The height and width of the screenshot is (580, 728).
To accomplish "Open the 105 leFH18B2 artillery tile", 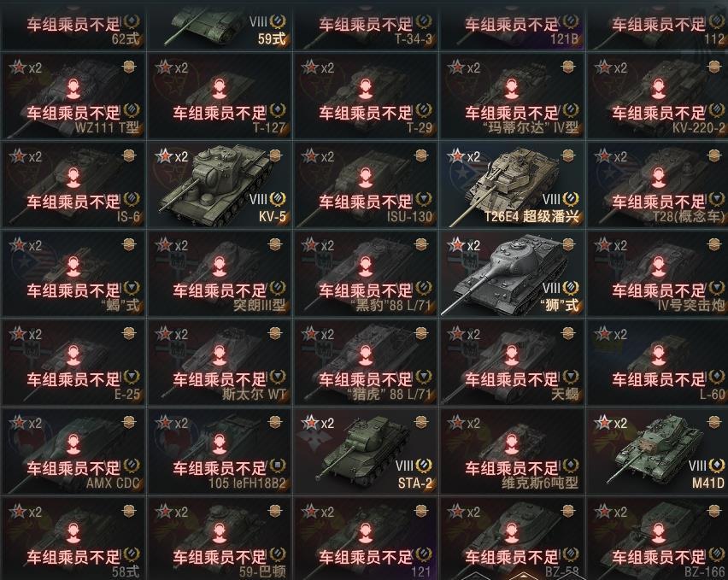I will [x=219, y=452].
